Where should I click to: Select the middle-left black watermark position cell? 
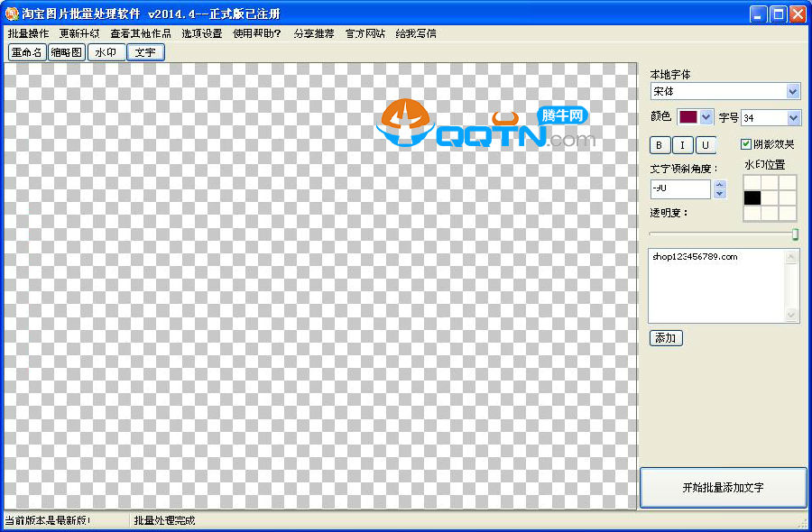(752, 197)
